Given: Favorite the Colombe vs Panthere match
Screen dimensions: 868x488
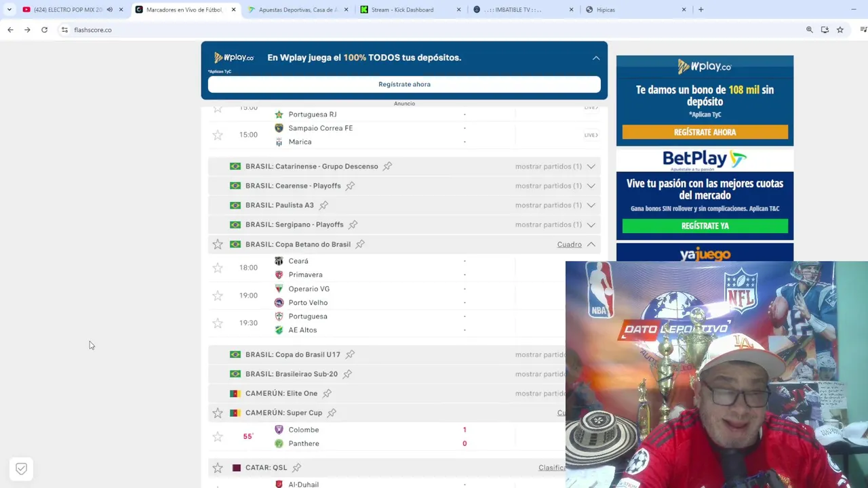Looking at the screenshot, I should pyautogui.click(x=218, y=436).
